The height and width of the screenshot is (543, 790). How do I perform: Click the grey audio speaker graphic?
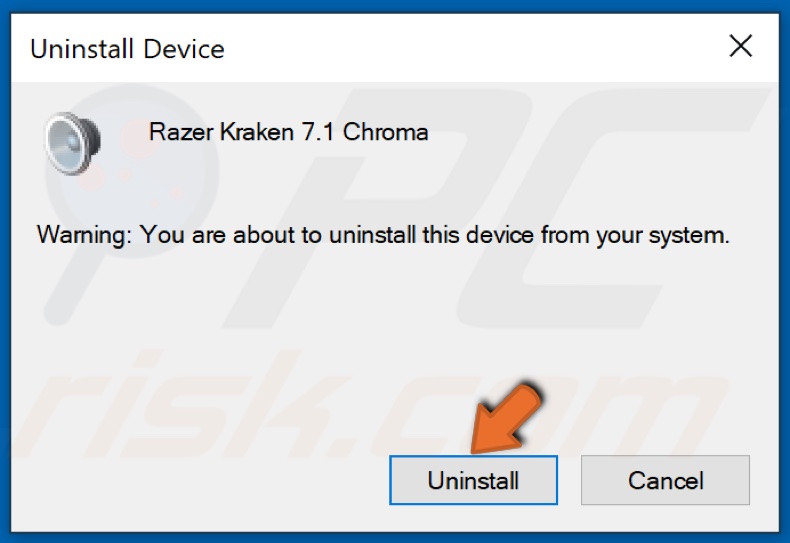73,143
